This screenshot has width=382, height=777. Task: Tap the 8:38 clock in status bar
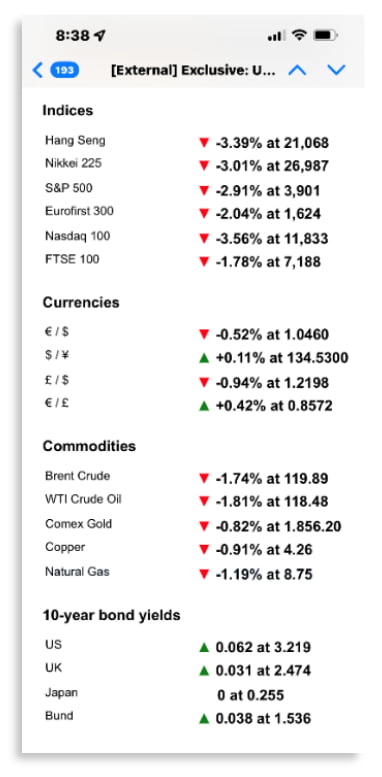tap(72, 36)
